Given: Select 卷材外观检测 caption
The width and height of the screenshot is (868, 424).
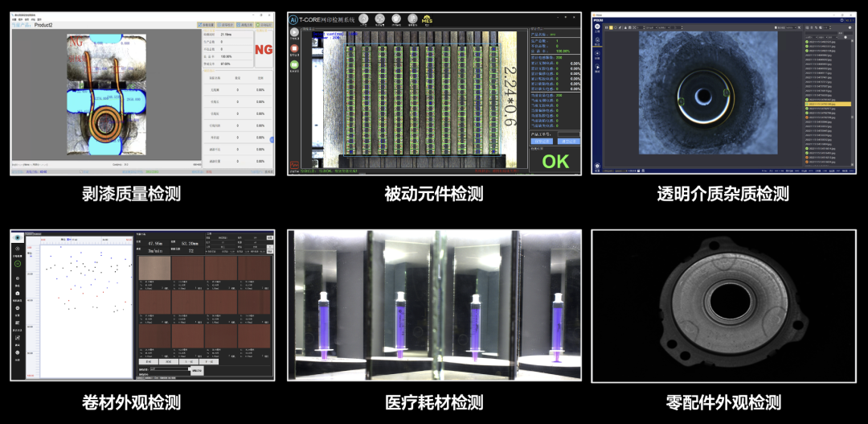Looking at the screenshot, I should pyautogui.click(x=131, y=401).
